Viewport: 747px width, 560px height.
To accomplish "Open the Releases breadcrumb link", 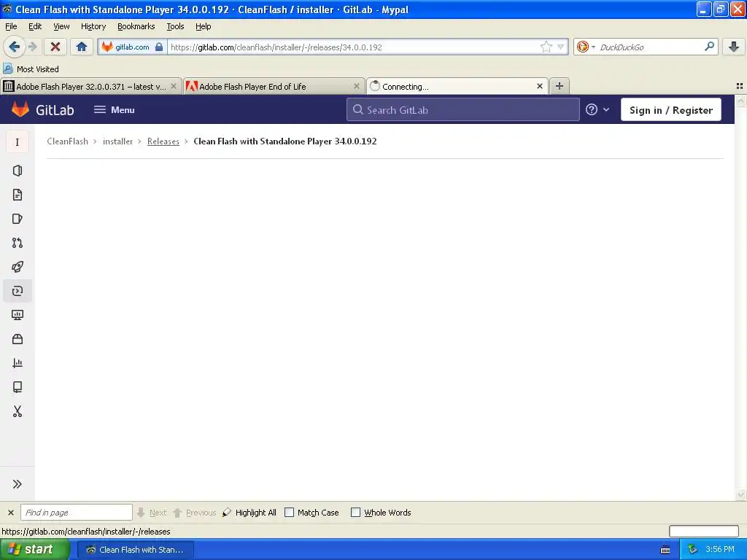I will coord(163,141).
